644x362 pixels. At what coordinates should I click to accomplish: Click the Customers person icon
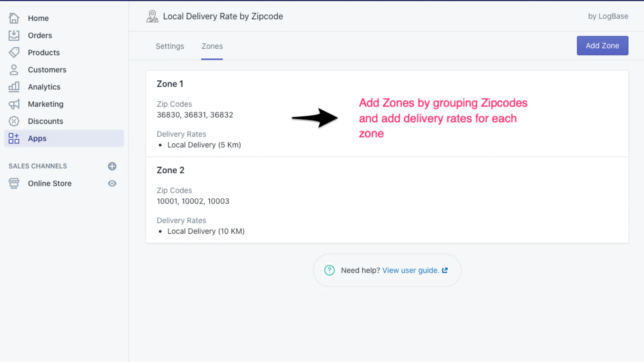click(x=14, y=70)
